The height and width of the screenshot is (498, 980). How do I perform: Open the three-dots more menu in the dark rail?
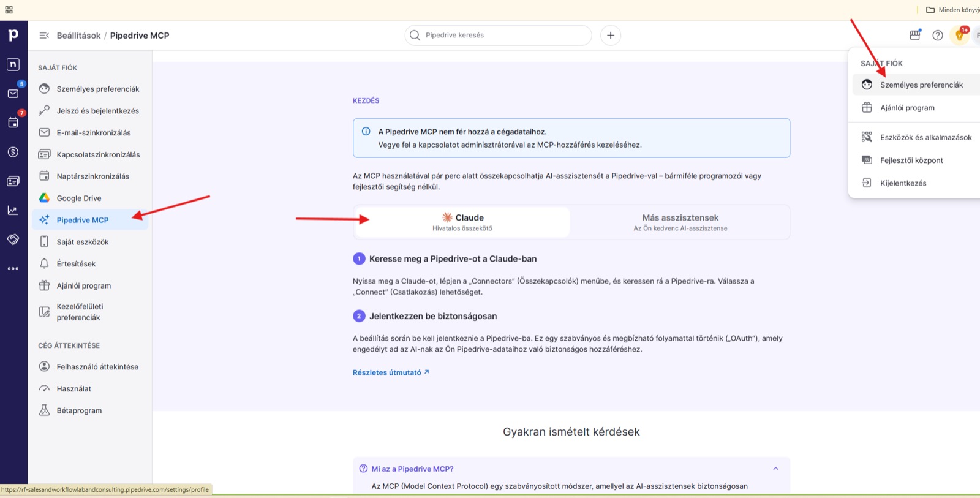13,268
